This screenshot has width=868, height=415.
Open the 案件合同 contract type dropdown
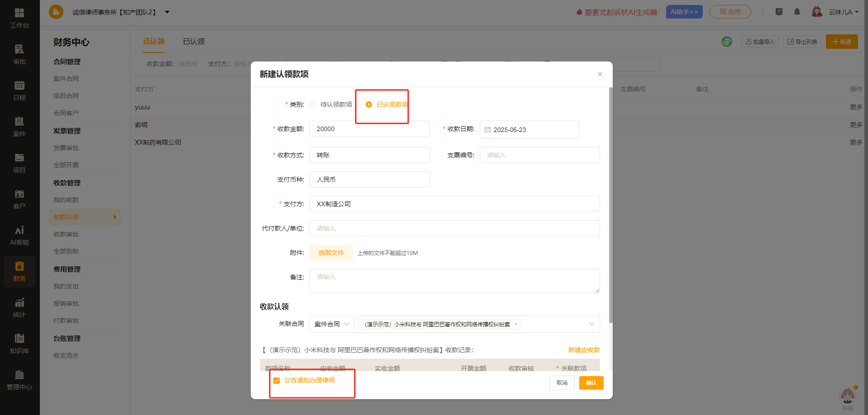click(x=332, y=324)
